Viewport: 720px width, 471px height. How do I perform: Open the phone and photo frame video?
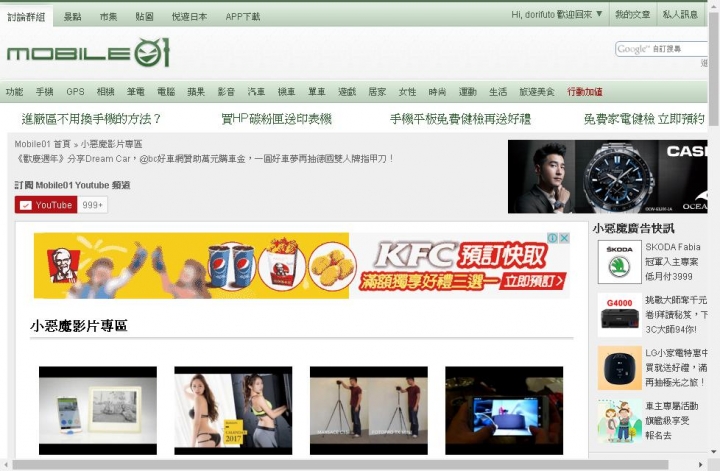coord(98,410)
